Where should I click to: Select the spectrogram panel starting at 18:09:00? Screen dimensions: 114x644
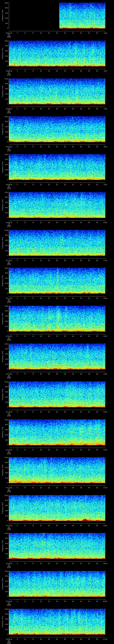(x=57, y=205)
